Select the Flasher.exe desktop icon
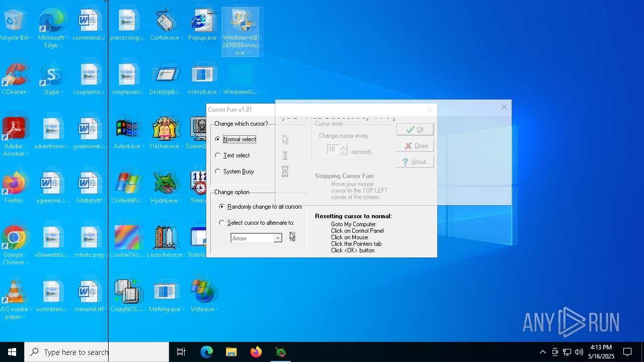The image size is (644, 362). [165, 134]
